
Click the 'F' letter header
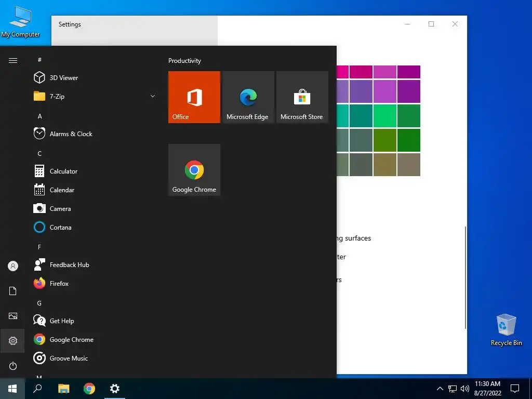click(39, 247)
